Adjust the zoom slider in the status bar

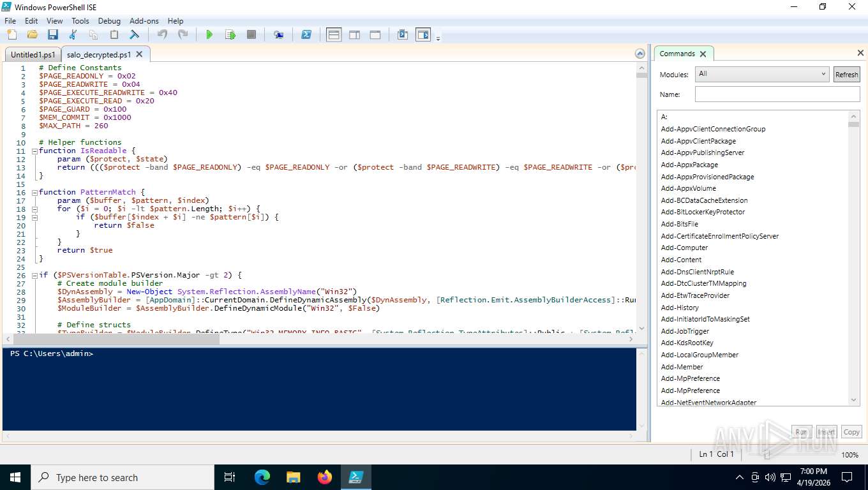767,454
